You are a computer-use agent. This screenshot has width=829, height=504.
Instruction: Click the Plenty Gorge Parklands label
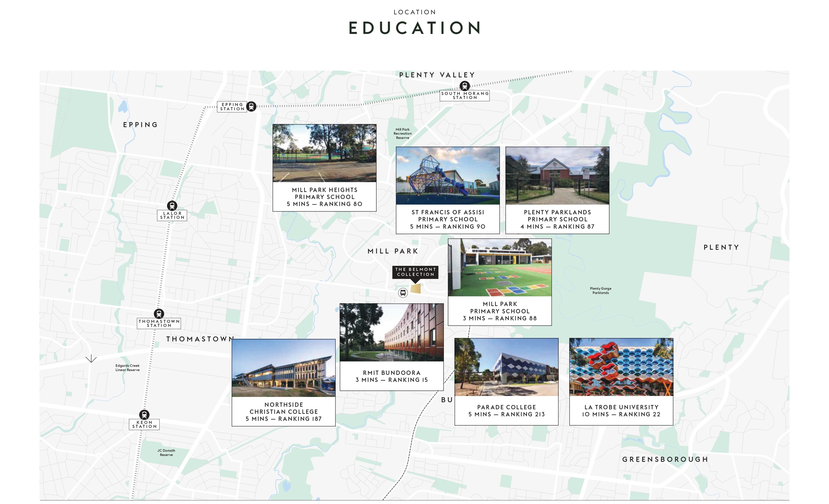coord(601,291)
